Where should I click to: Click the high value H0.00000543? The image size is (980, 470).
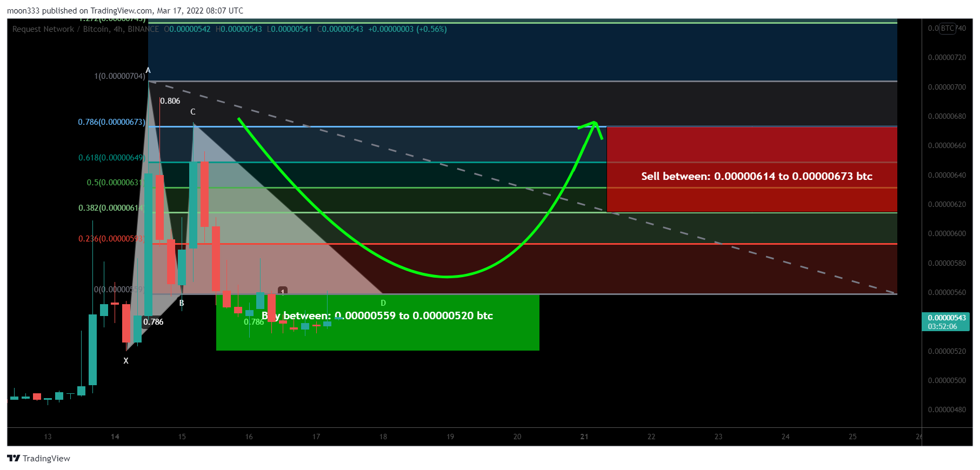pyautogui.click(x=238, y=29)
